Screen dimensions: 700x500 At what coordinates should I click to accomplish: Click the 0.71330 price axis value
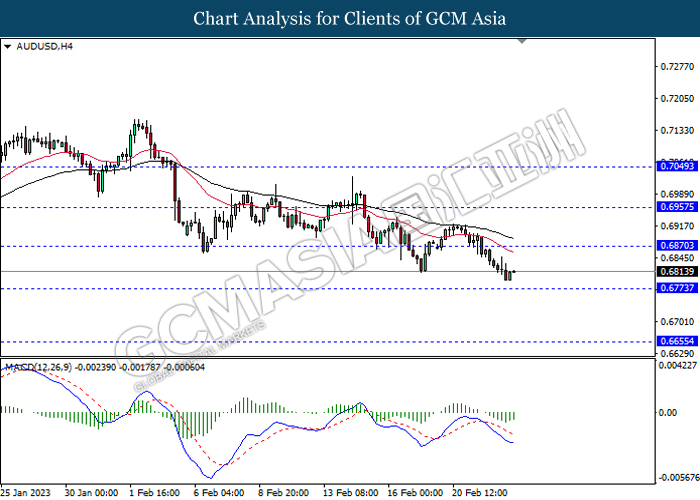click(x=677, y=130)
